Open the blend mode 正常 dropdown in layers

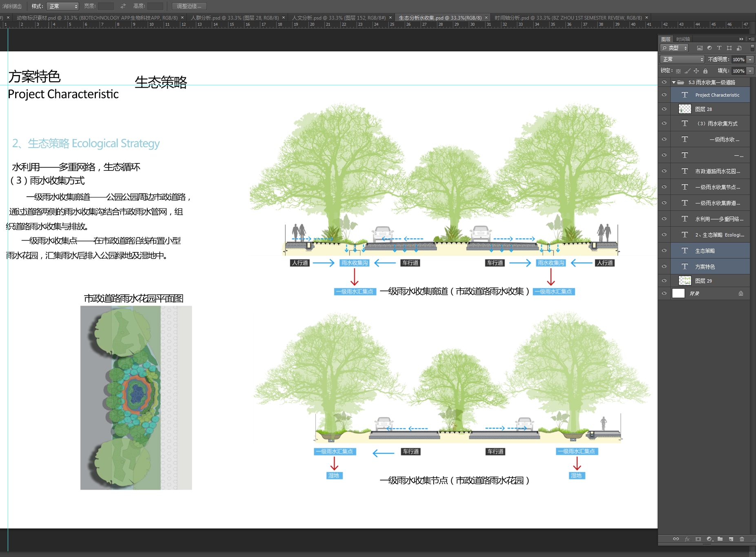682,60
